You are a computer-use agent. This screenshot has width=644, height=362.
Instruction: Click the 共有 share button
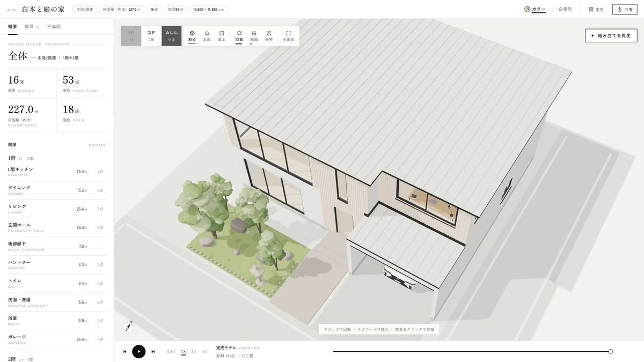[x=625, y=9]
